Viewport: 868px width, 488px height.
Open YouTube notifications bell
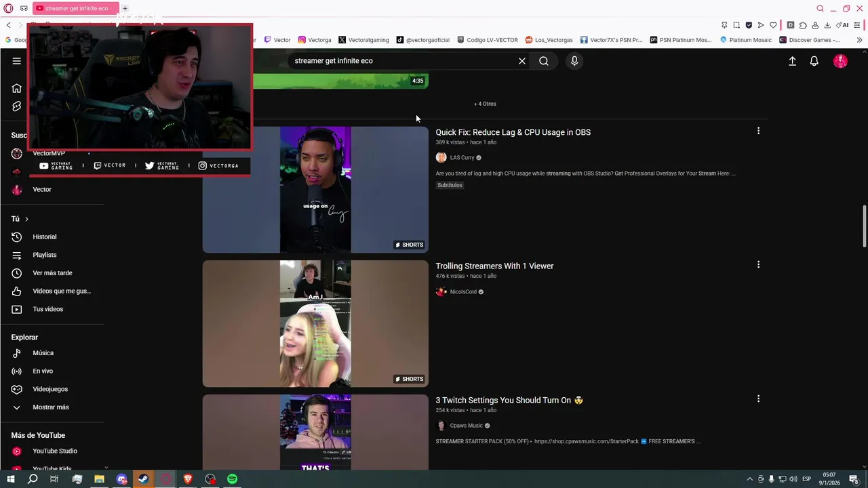[814, 61]
